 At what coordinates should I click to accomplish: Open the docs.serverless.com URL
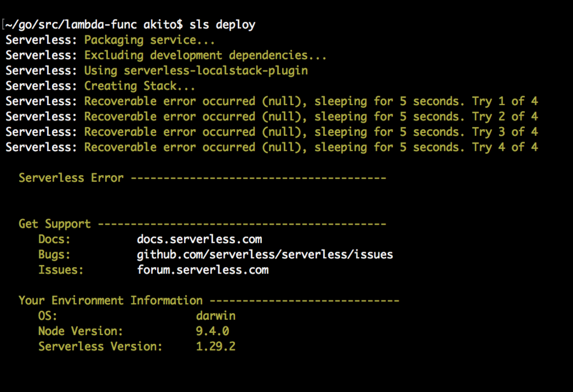[x=199, y=239]
